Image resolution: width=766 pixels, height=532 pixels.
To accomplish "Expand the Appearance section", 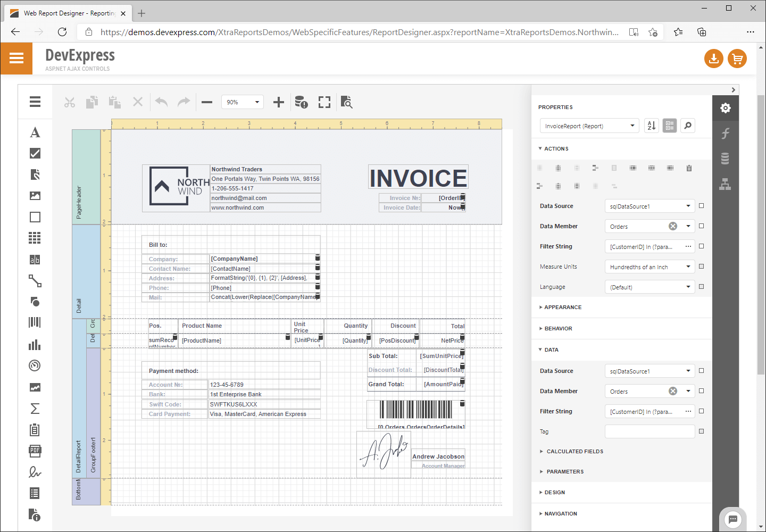I will [563, 307].
